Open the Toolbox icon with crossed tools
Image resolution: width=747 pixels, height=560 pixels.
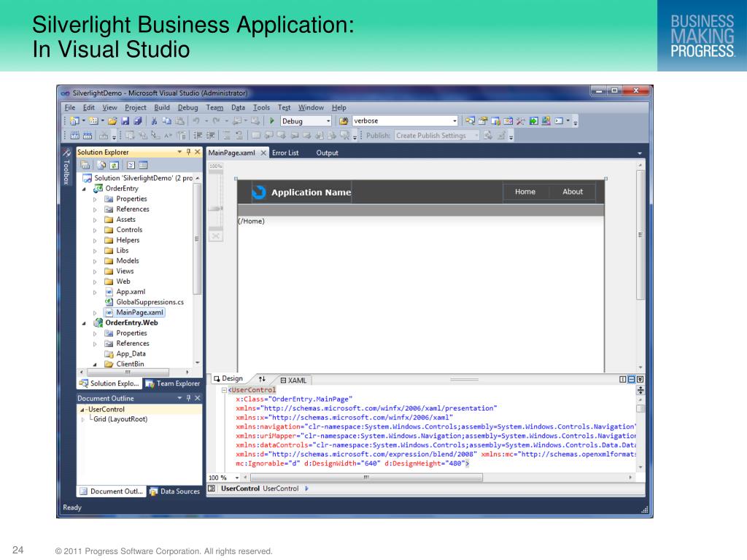(520, 121)
